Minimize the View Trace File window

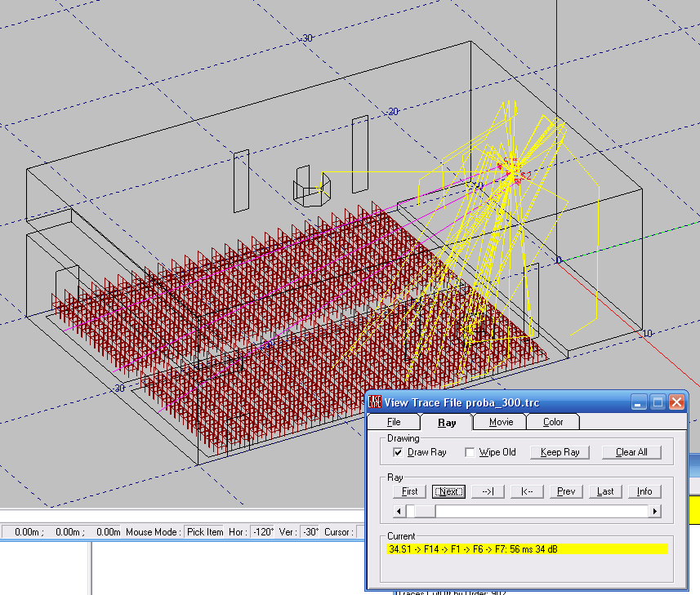point(638,402)
